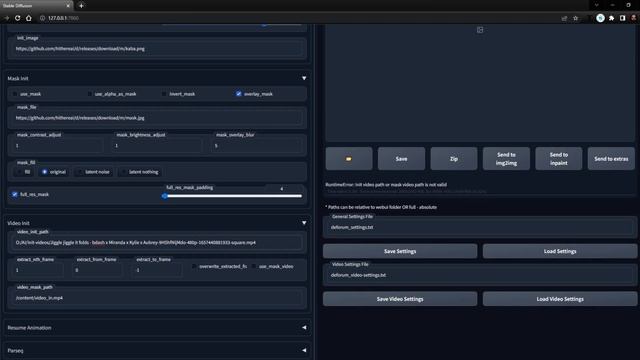This screenshot has height=360, width=640.
Task: Open the output folder with the folder icon button
Action: (349, 159)
